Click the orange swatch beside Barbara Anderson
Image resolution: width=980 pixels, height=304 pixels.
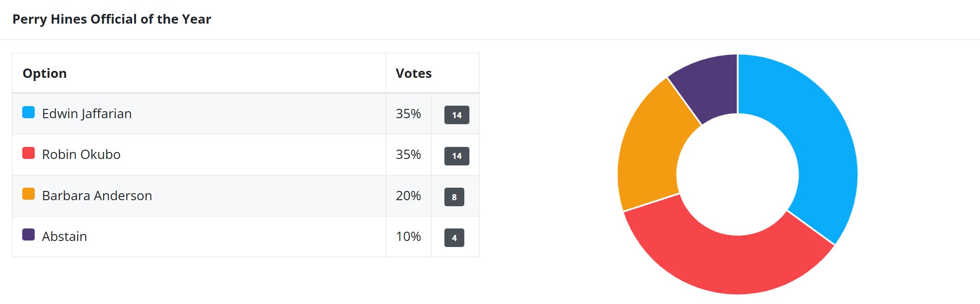pos(29,194)
